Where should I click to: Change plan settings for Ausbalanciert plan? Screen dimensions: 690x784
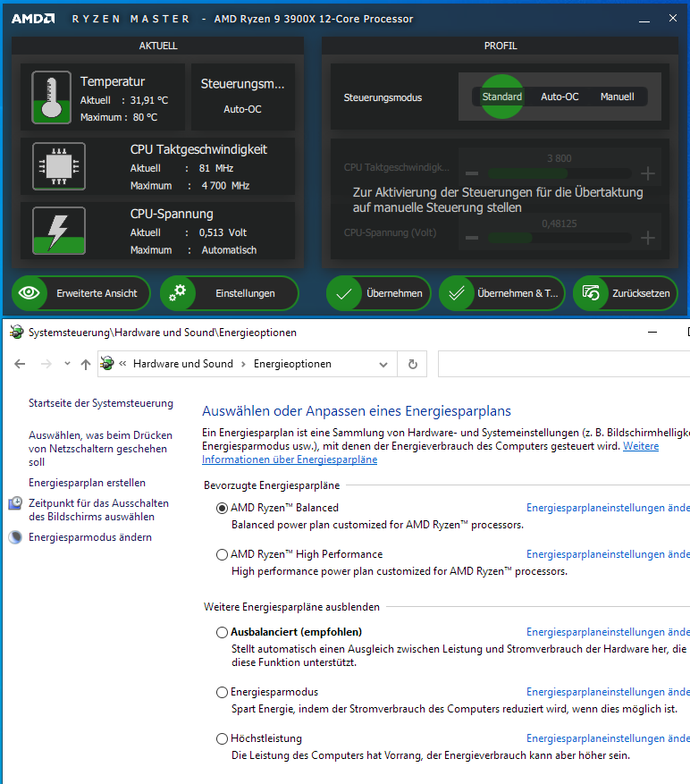[x=608, y=632]
